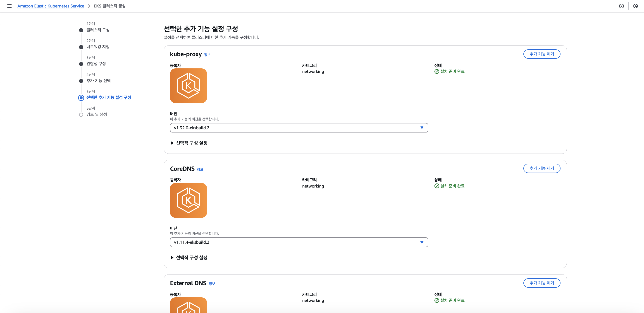Viewport: 644px width, 313px height.
Task: Click the External DNS logo icon
Action: pyautogui.click(x=188, y=305)
